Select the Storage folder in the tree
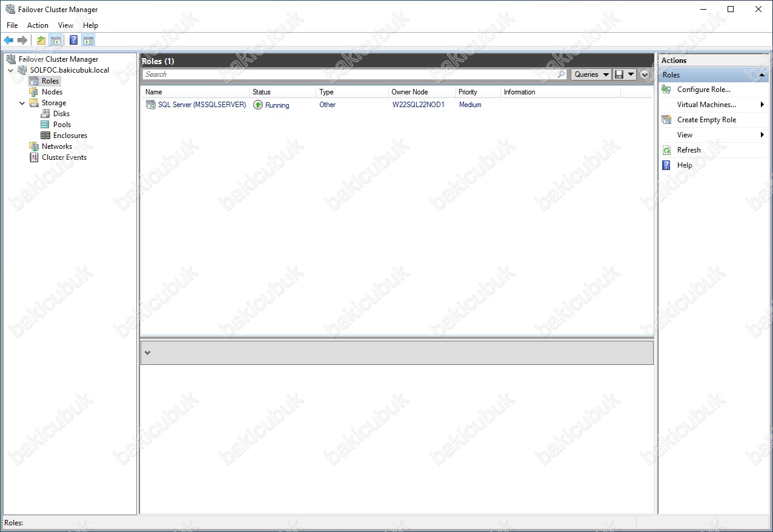 pyautogui.click(x=47, y=103)
